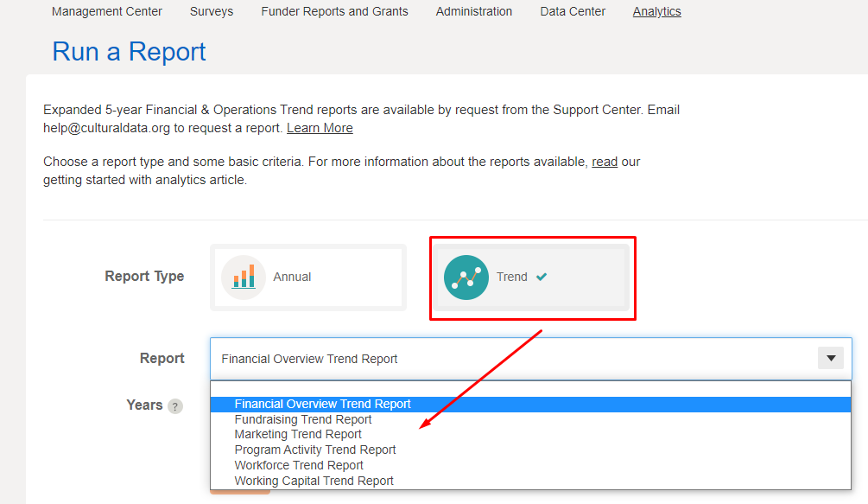Open the Report dropdown arrow

pyautogui.click(x=831, y=359)
